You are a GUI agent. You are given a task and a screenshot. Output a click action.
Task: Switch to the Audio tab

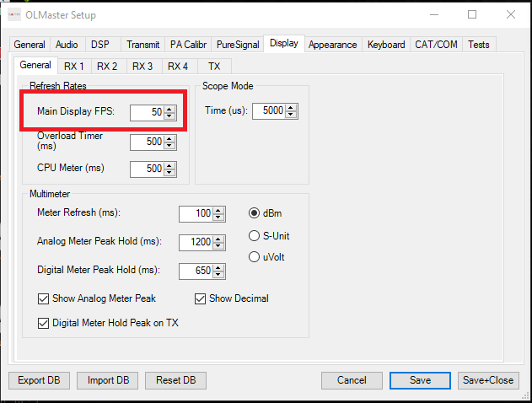click(67, 45)
